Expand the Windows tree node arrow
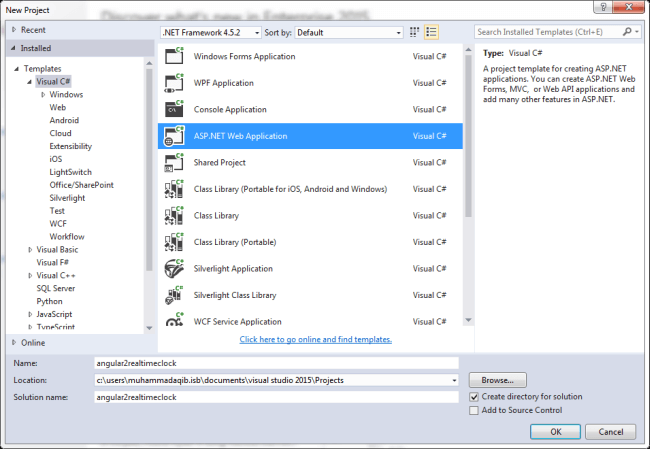 43,95
